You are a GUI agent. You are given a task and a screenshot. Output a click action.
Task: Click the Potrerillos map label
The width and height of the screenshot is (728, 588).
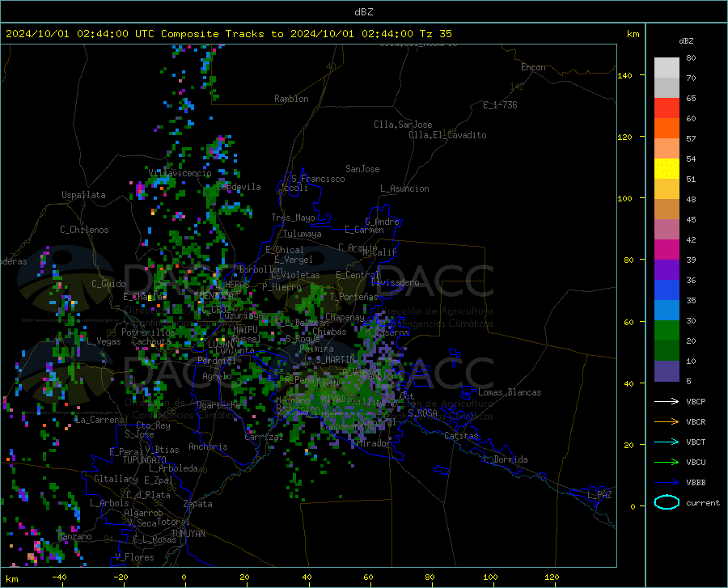[148, 332]
